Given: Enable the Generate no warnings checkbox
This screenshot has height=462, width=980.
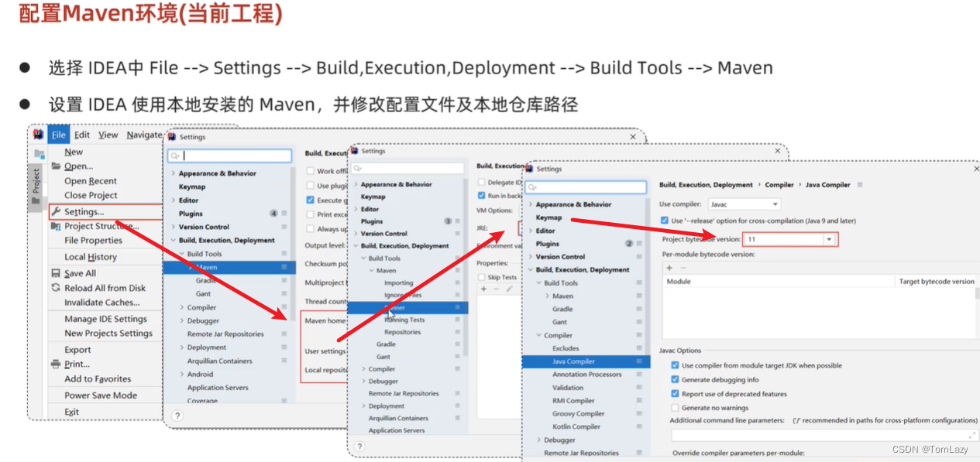Looking at the screenshot, I should click(673, 408).
